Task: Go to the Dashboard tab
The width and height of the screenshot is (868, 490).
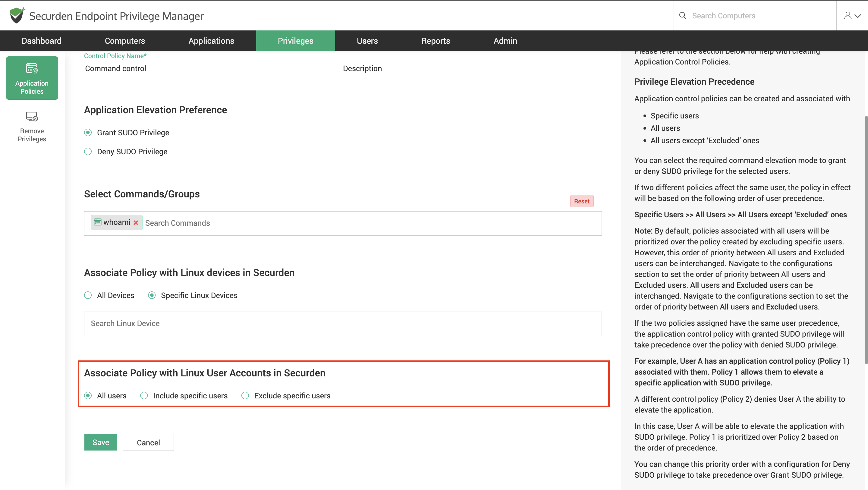Action: (42, 41)
